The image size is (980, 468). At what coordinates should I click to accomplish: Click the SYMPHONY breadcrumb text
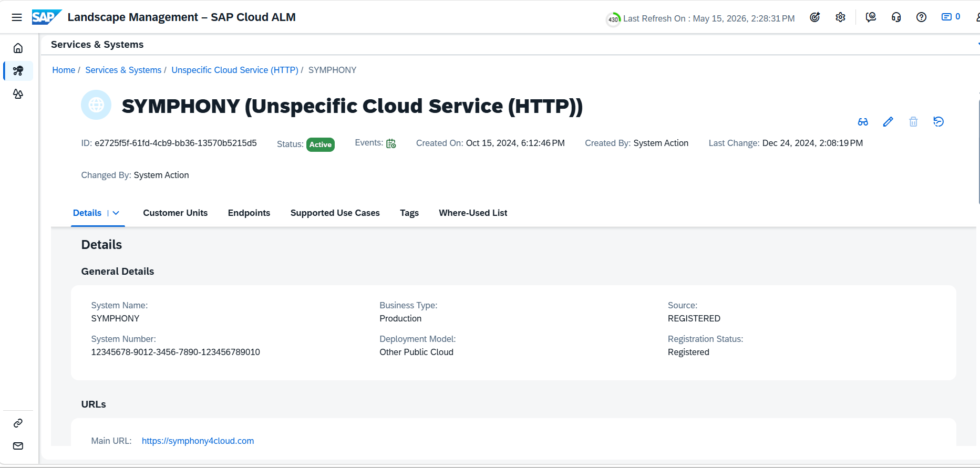tap(332, 70)
